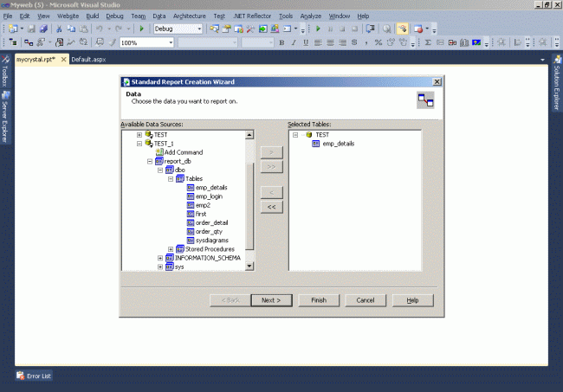Switch to the Default.aspx tab
The height and width of the screenshot is (392, 563).
(x=88, y=60)
